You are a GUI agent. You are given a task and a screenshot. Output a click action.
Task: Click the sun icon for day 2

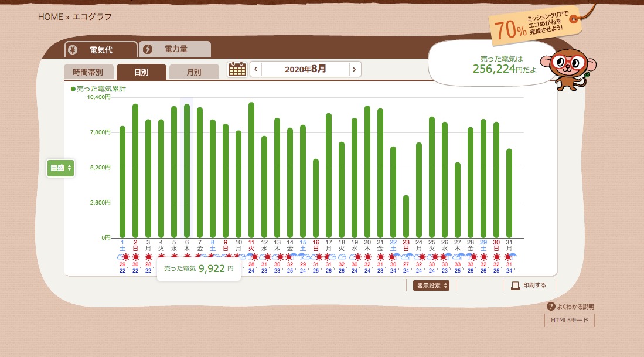135,257
